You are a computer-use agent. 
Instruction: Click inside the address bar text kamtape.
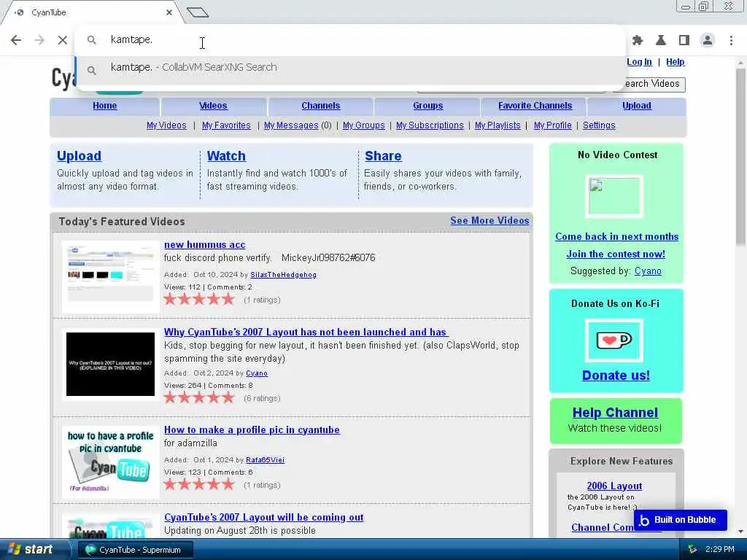[x=131, y=39]
